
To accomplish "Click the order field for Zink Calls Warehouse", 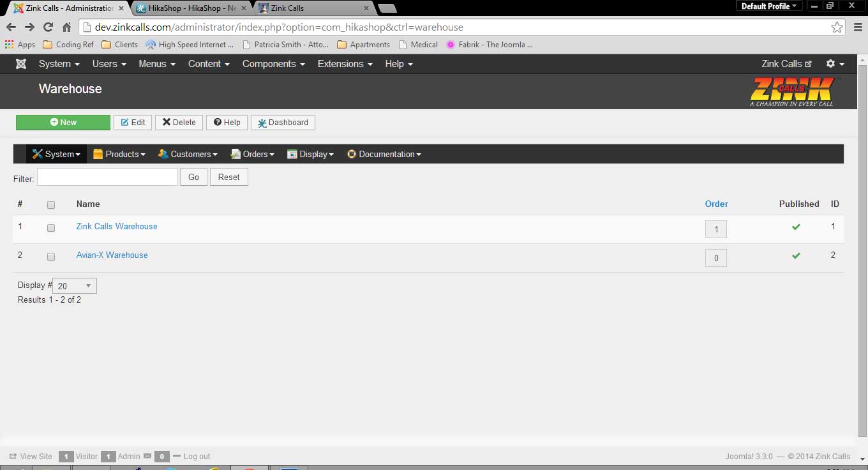I will pos(716,229).
